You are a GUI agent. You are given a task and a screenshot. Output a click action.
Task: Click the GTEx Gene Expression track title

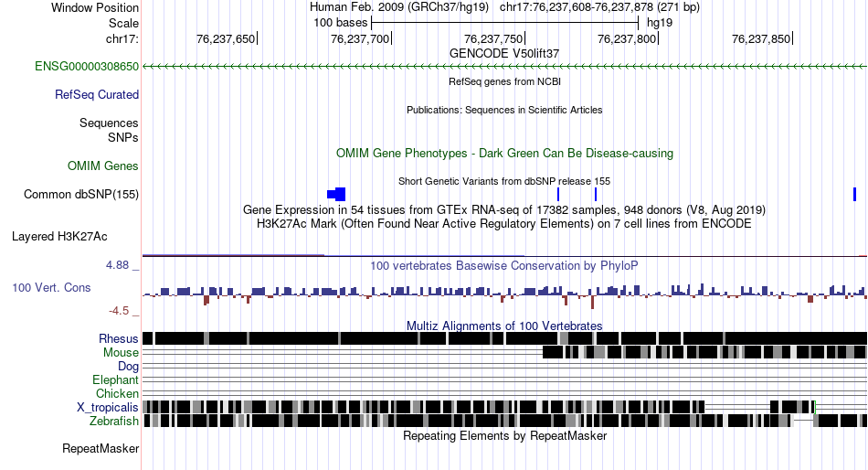504,210
